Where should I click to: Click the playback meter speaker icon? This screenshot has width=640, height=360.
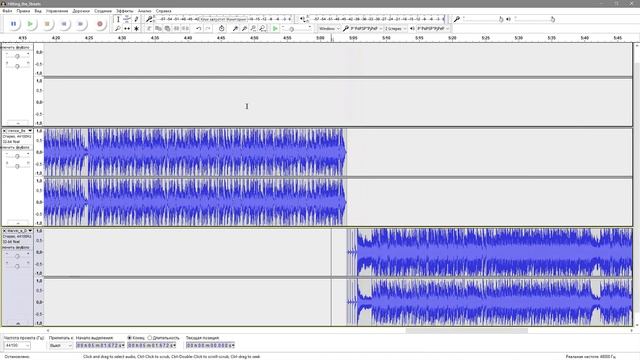pos(302,19)
